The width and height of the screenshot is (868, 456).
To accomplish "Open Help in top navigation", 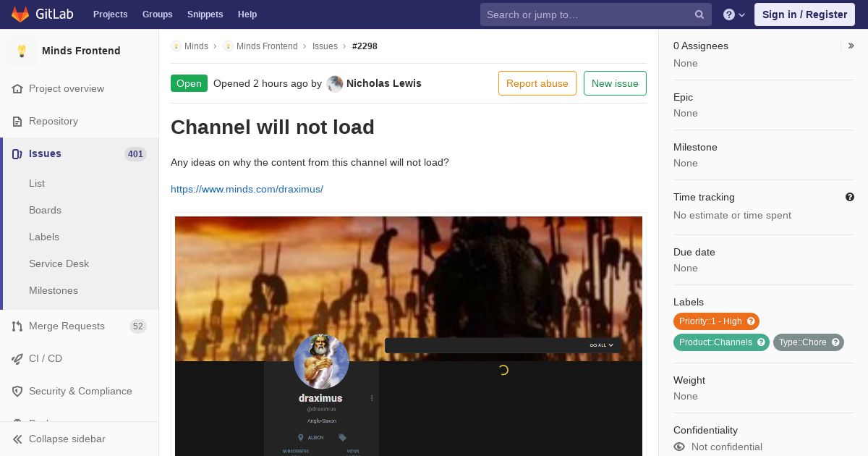I will pos(247,14).
